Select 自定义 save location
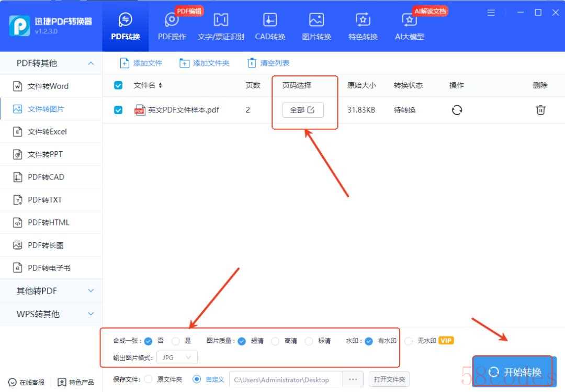The width and height of the screenshot is (565, 392). [197, 379]
